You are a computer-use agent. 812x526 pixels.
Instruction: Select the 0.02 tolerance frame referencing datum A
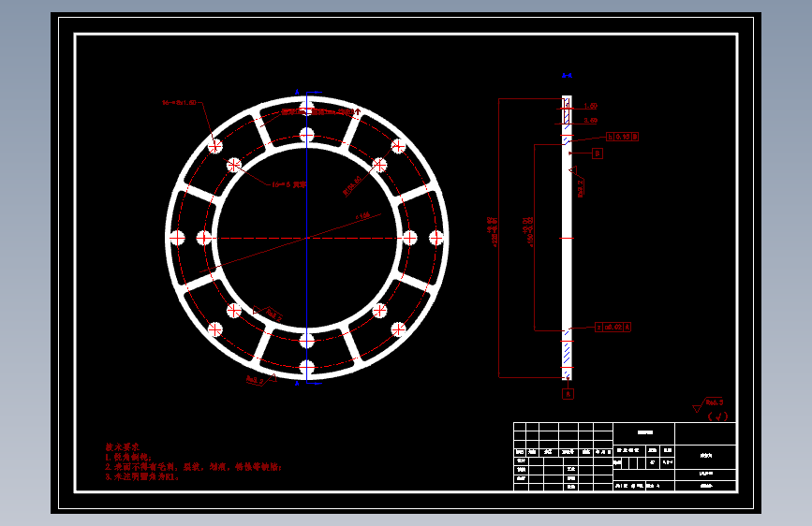613,328
